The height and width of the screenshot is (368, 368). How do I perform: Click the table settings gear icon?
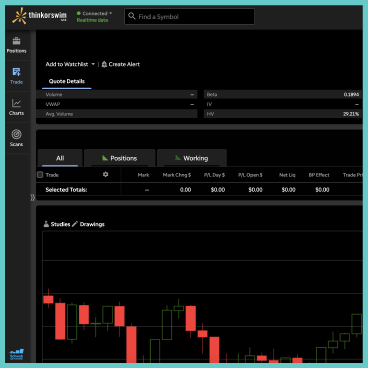[x=105, y=174]
